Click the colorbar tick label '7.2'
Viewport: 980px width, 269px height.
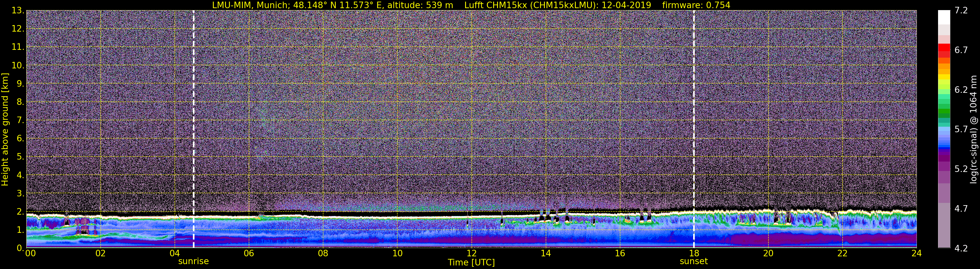click(961, 10)
